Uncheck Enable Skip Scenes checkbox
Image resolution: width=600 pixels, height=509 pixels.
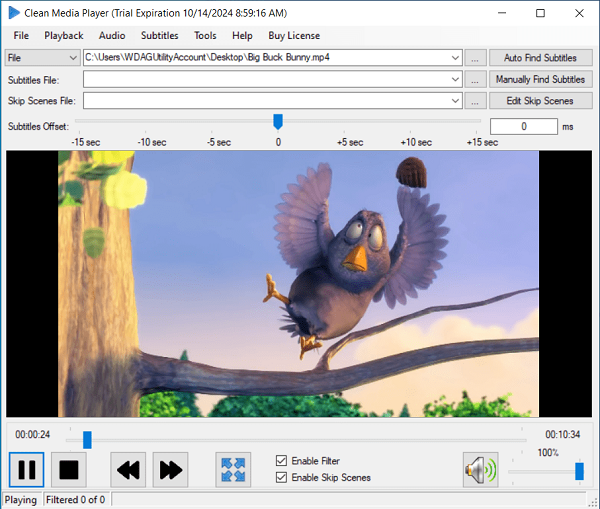(x=281, y=477)
